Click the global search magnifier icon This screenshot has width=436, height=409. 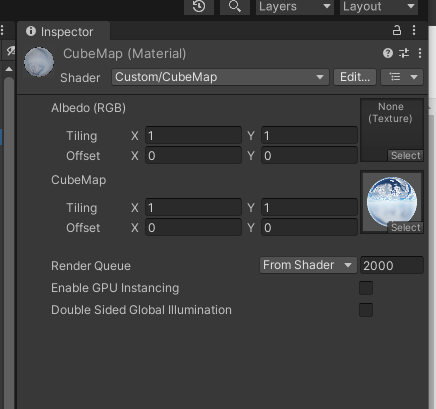click(235, 7)
